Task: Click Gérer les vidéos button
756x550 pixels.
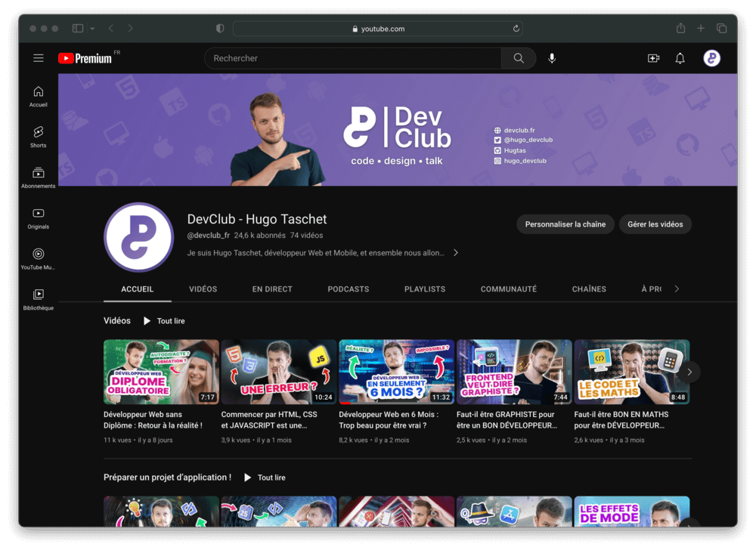Action: point(655,224)
